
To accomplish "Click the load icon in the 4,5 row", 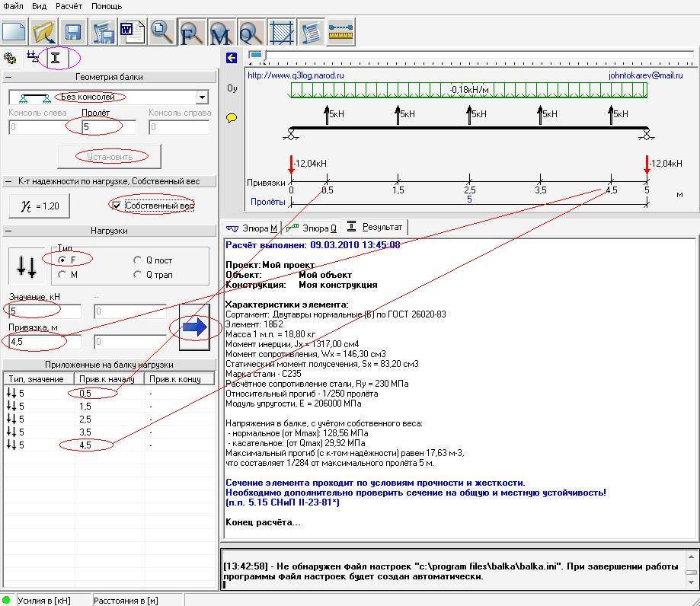I will 11,445.
